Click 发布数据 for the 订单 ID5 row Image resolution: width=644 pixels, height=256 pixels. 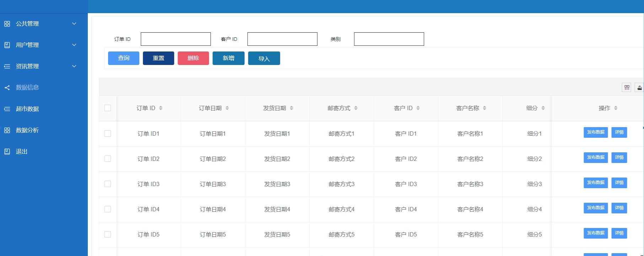click(596, 233)
